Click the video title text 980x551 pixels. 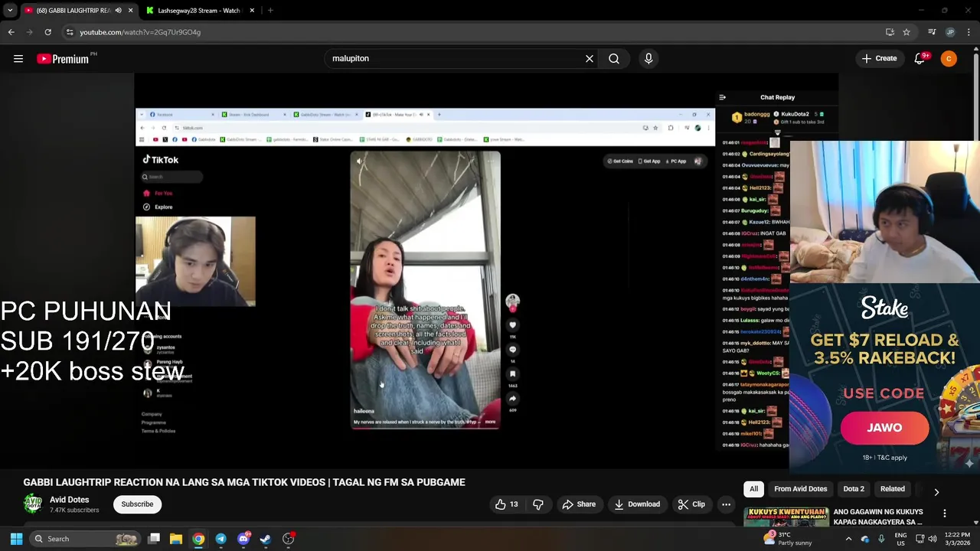(x=244, y=482)
